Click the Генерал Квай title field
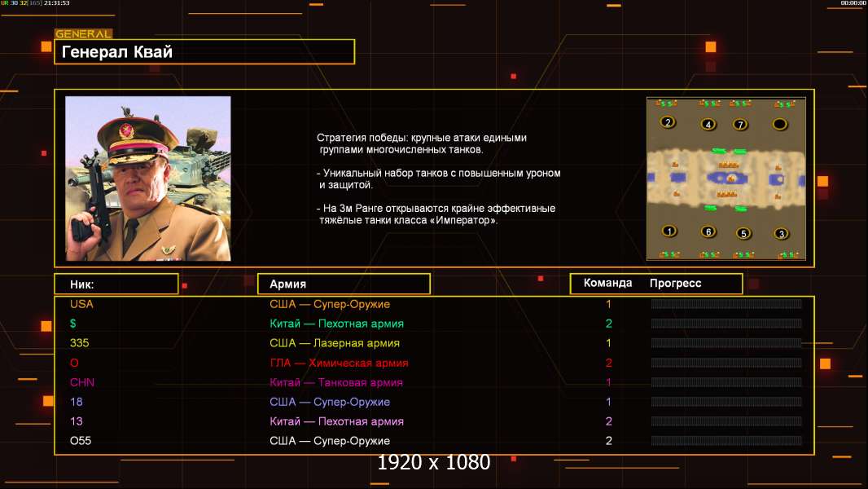This screenshot has height=489, width=868. click(x=204, y=51)
